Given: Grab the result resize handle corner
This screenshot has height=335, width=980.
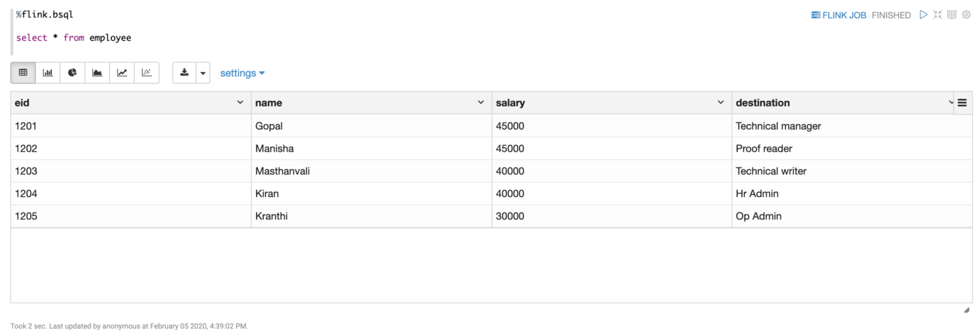Looking at the screenshot, I should tap(966, 310).
